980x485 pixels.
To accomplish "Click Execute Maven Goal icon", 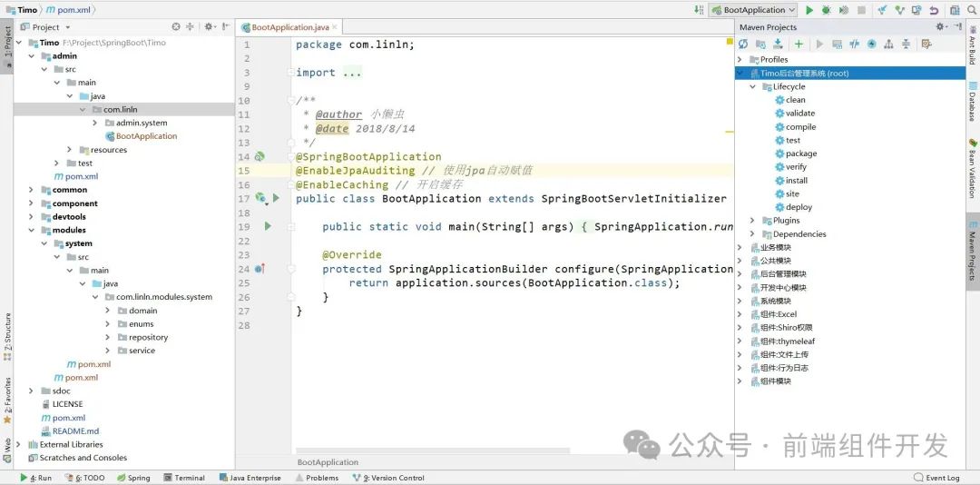I will tap(838, 44).
